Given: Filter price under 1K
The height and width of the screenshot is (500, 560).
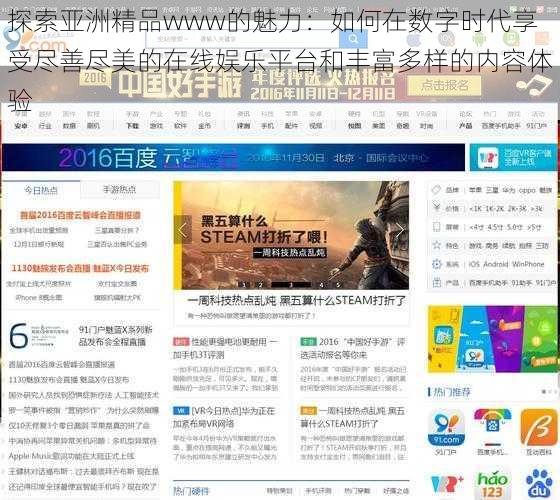Looking at the screenshot, I should (476, 209).
